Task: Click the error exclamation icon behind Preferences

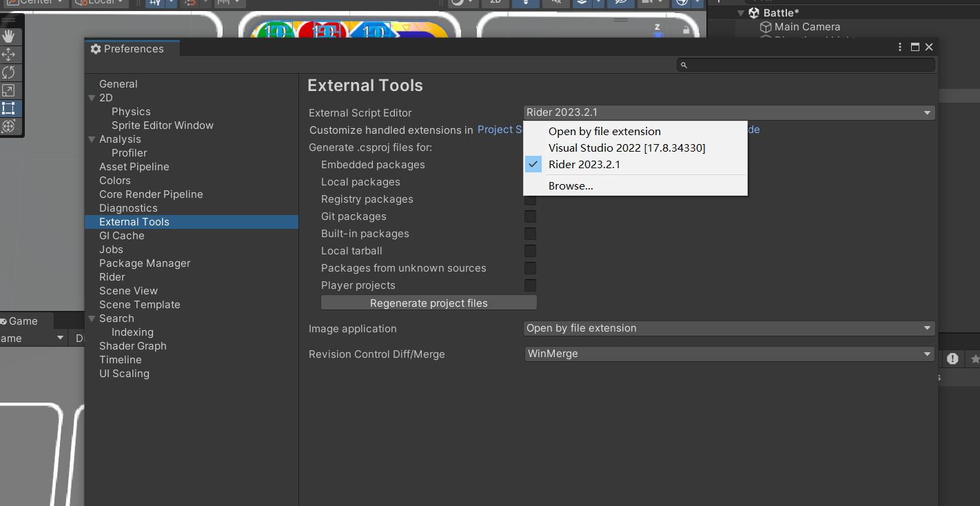Action: point(952,358)
